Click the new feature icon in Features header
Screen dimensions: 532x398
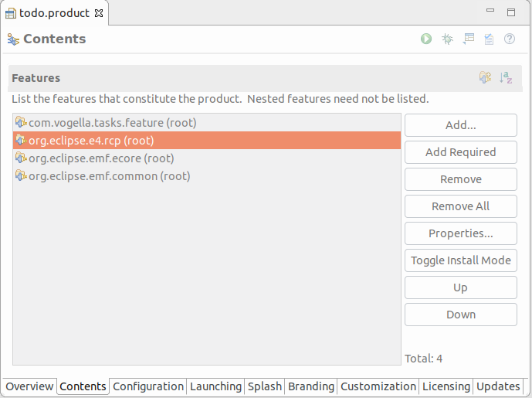click(485, 77)
